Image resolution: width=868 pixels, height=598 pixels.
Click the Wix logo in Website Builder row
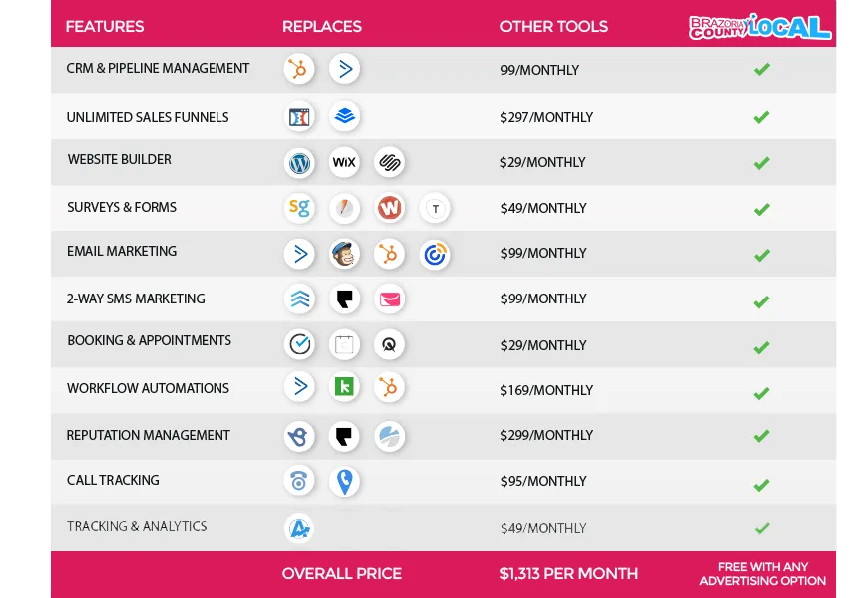tap(344, 163)
